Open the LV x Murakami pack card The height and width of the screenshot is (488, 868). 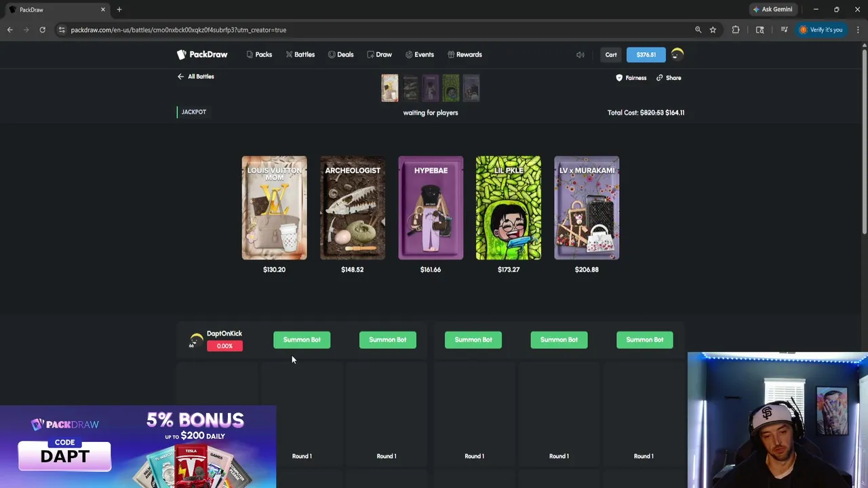[587, 208]
